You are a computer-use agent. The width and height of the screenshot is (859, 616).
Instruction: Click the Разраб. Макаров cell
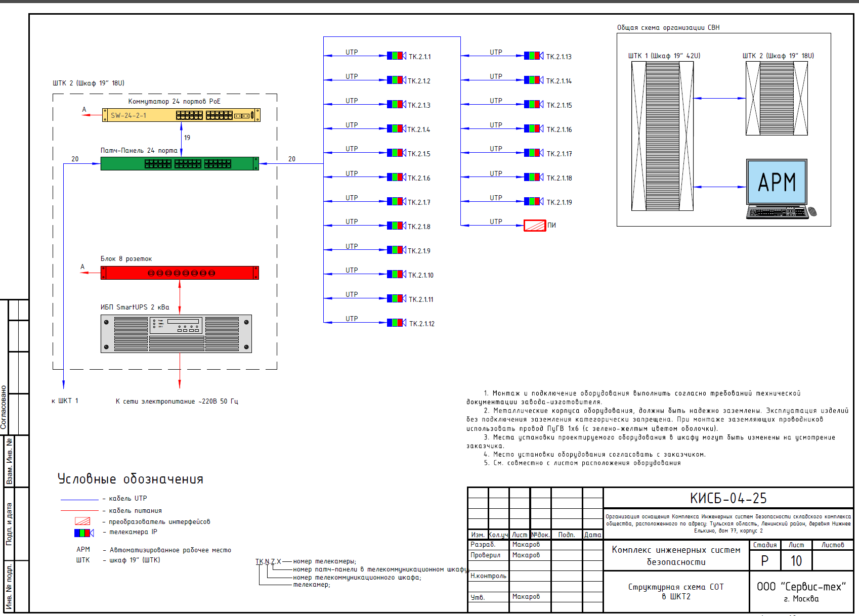point(509,545)
